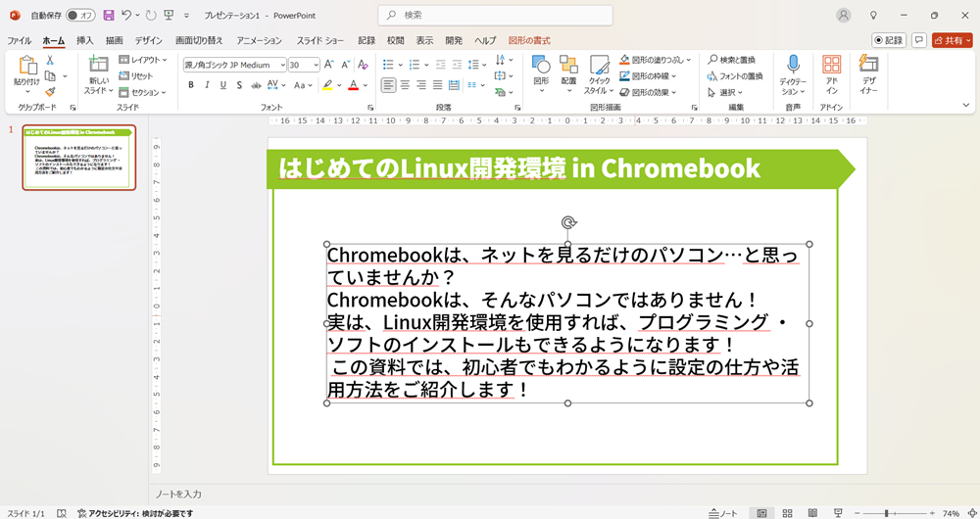Toggle Notes (ノート) pane in status bar
This screenshot has width=980, height=519.
click(724, 513)
